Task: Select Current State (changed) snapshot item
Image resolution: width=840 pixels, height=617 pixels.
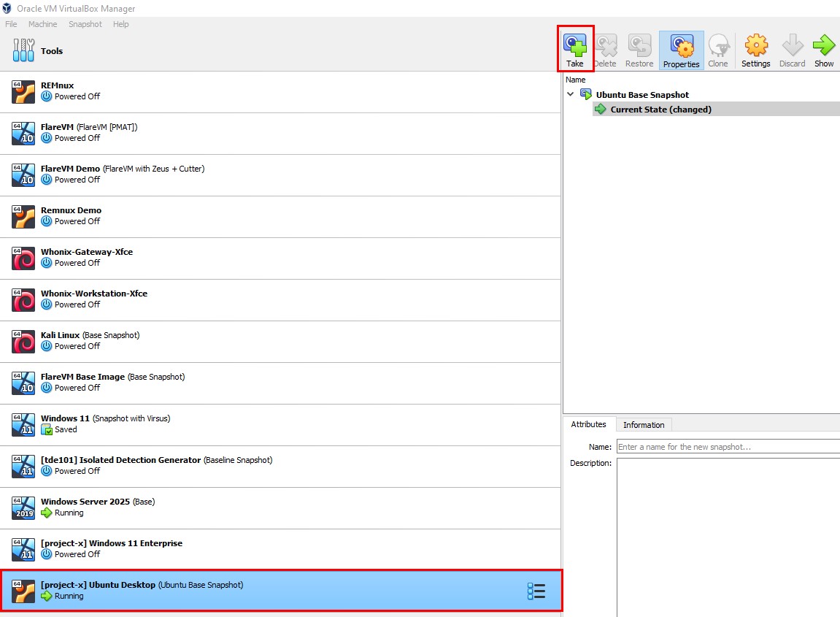Action: 660,110
